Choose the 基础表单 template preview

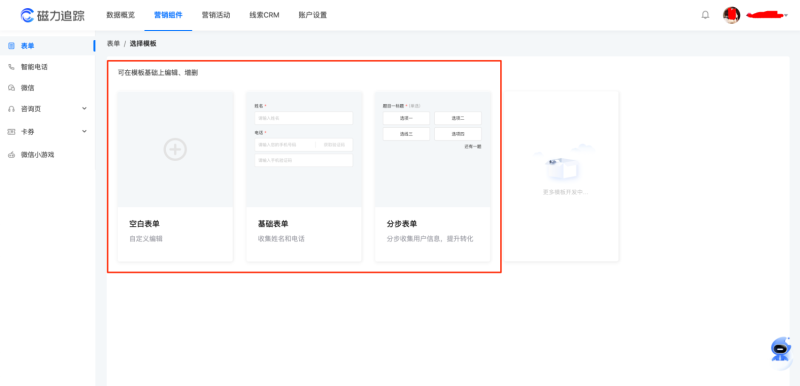pos(304,149)
